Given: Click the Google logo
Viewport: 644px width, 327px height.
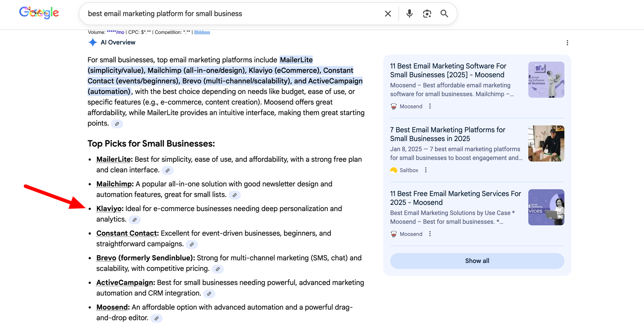Looking at the screenshot, I should tap(39, 13).
